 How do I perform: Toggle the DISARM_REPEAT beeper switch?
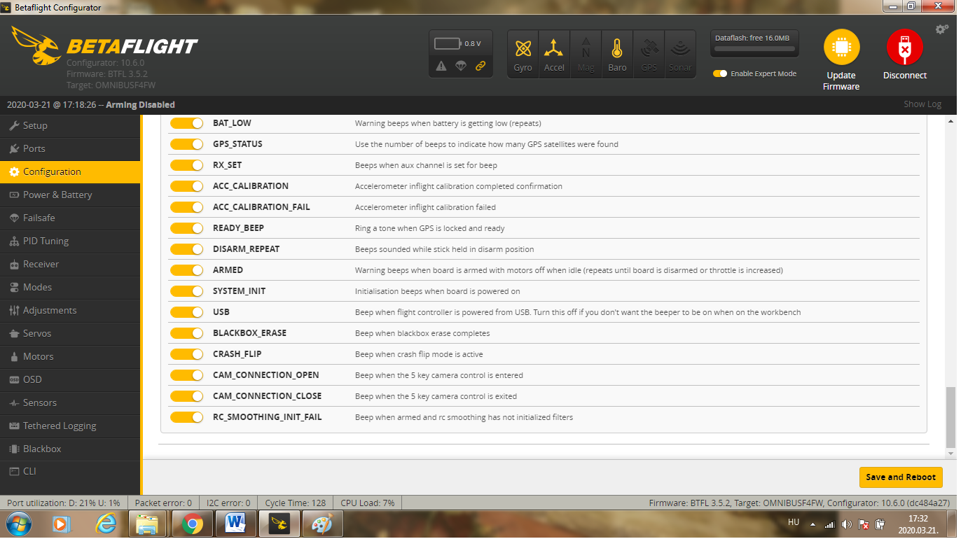pos(186,249)
